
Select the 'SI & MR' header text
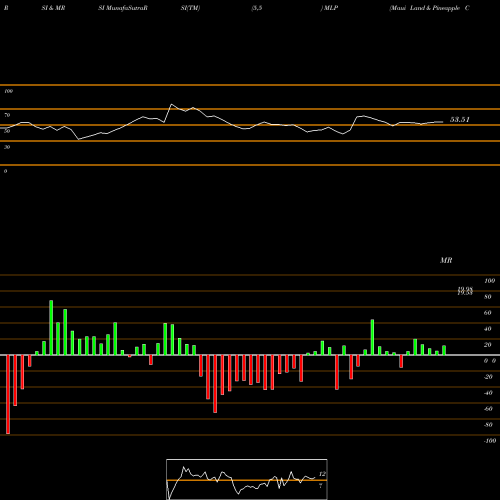click(x=53, y=8)
